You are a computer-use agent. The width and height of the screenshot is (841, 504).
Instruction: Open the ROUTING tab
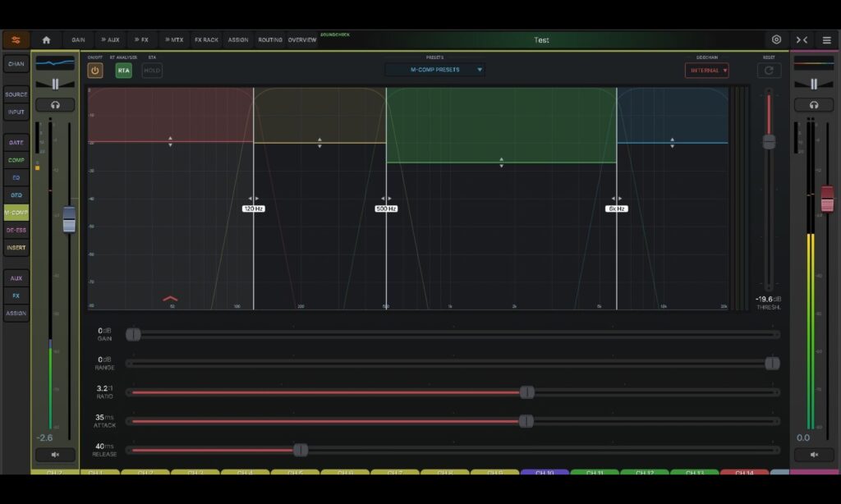[269, 40]
